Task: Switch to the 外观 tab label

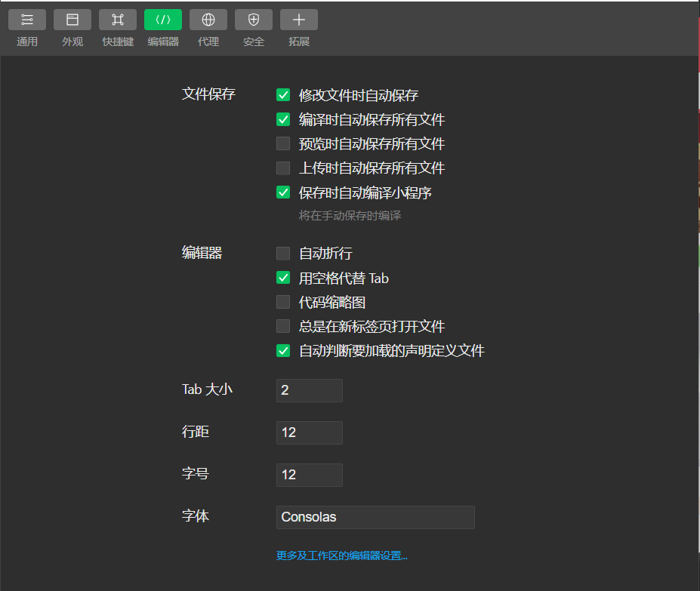Action: (x=72, y=42)
